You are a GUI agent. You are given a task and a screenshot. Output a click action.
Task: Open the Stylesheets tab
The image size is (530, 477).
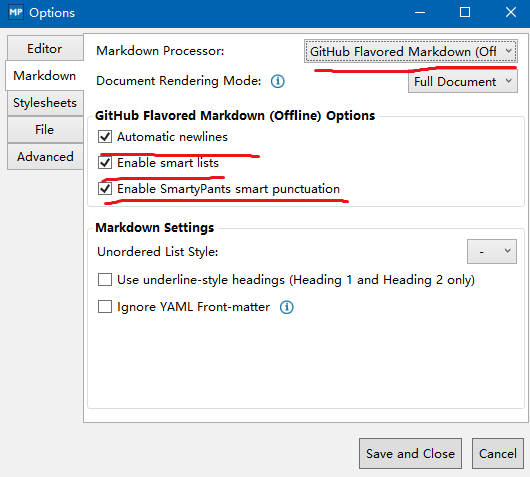coord(45,103)
